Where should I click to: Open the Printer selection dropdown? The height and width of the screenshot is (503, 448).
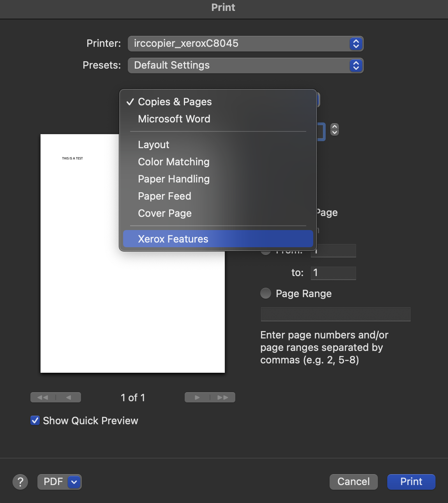245,44
